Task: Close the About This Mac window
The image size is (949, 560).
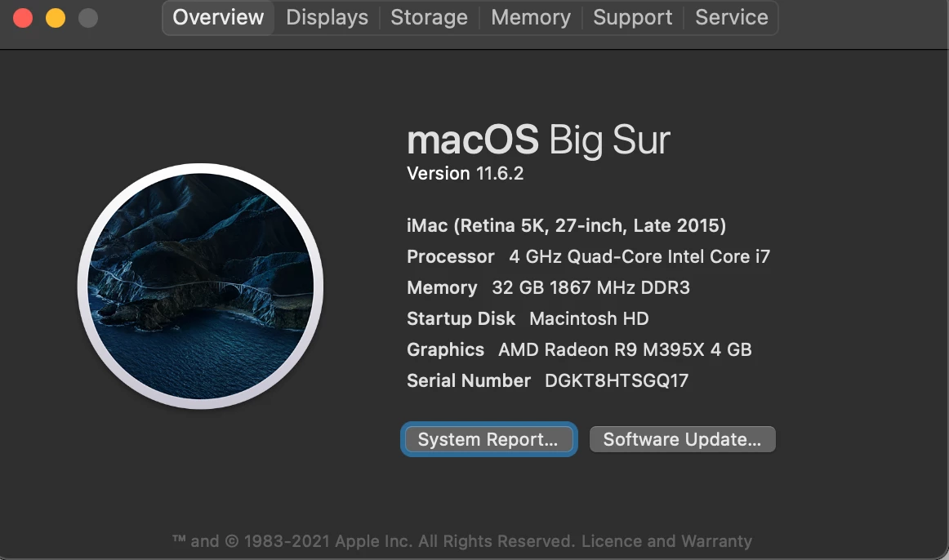Action: coord(23,17)
